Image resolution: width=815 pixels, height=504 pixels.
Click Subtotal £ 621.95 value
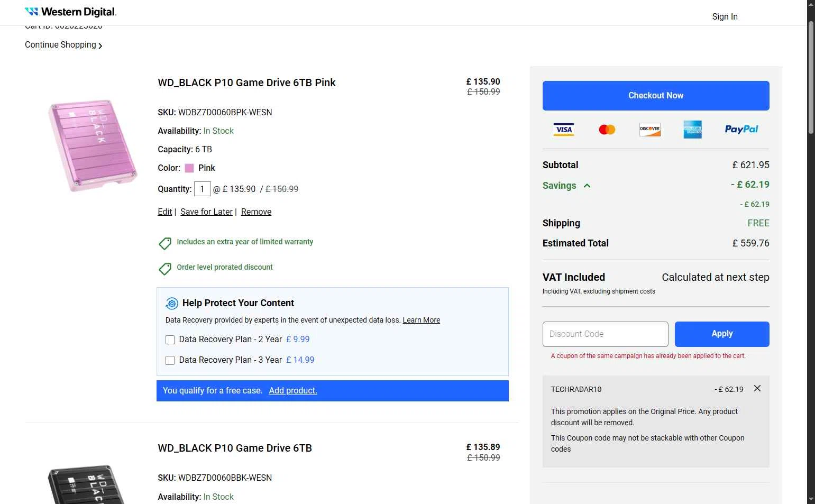tap(750, 165)
